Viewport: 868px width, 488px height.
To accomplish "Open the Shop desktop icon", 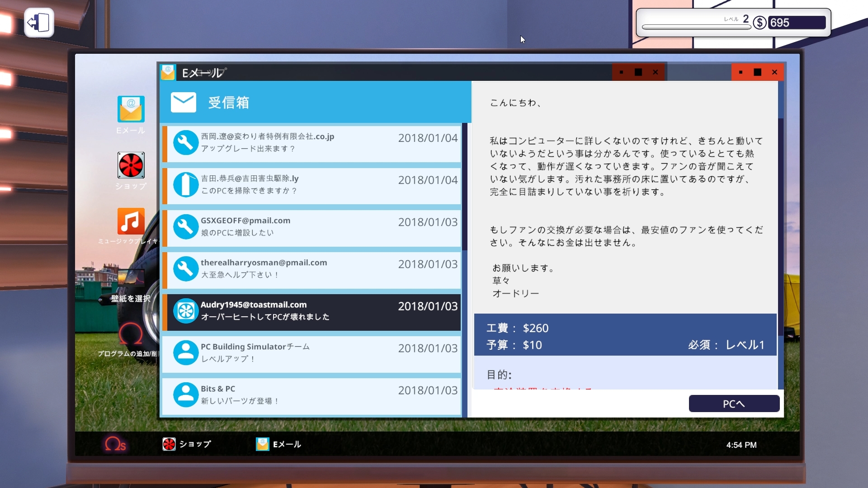I will [x=131, y=165].
